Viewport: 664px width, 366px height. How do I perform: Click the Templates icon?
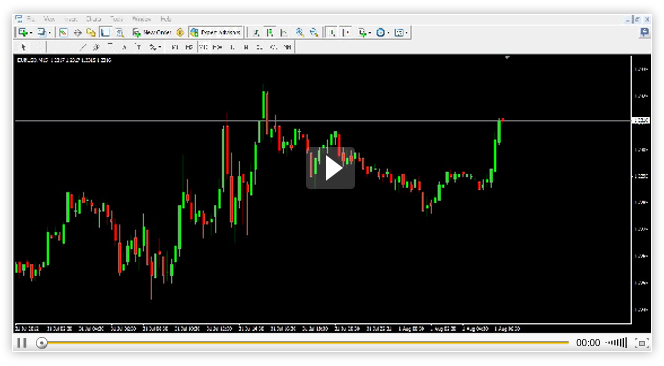point(399,32)
